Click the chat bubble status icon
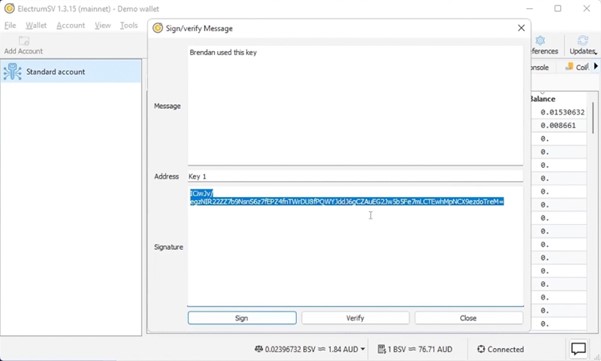This screenshot has width=601, height=361. (x=578, y=349)
